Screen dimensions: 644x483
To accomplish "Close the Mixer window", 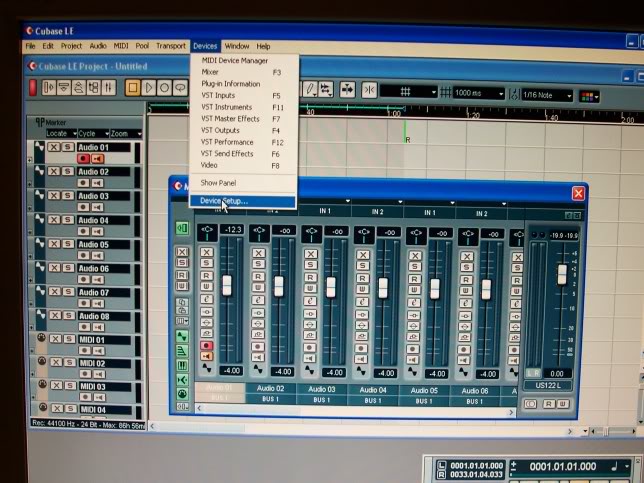I will coord(578,193).
